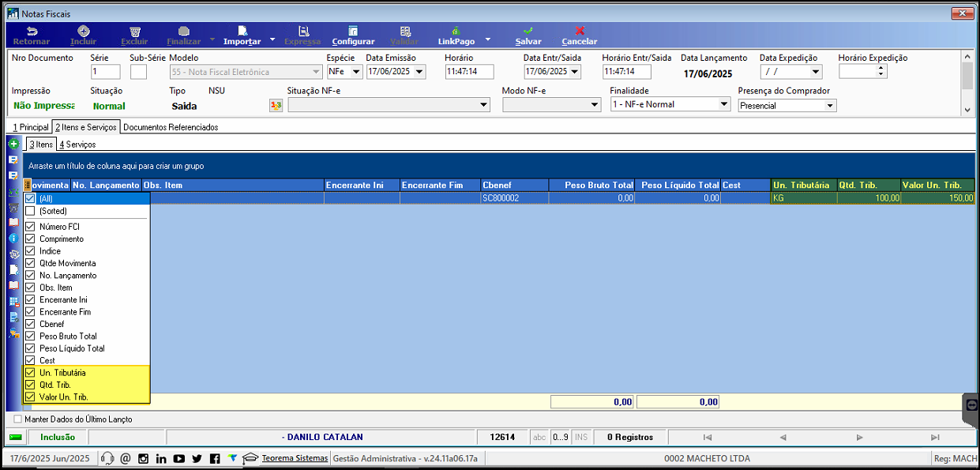
Task: Click the headset support icon
Action: pos(107,458)
